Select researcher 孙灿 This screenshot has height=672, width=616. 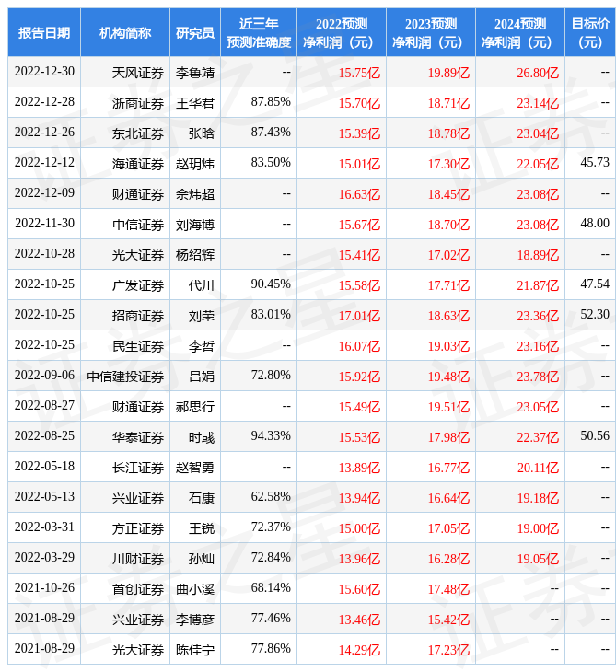202,559
